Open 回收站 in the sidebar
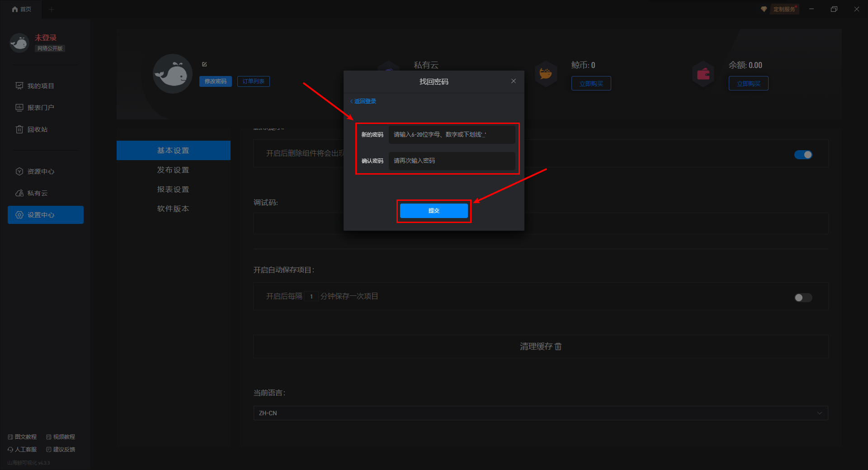This screenshot has width=868, height=470. [x=37, y=129]
